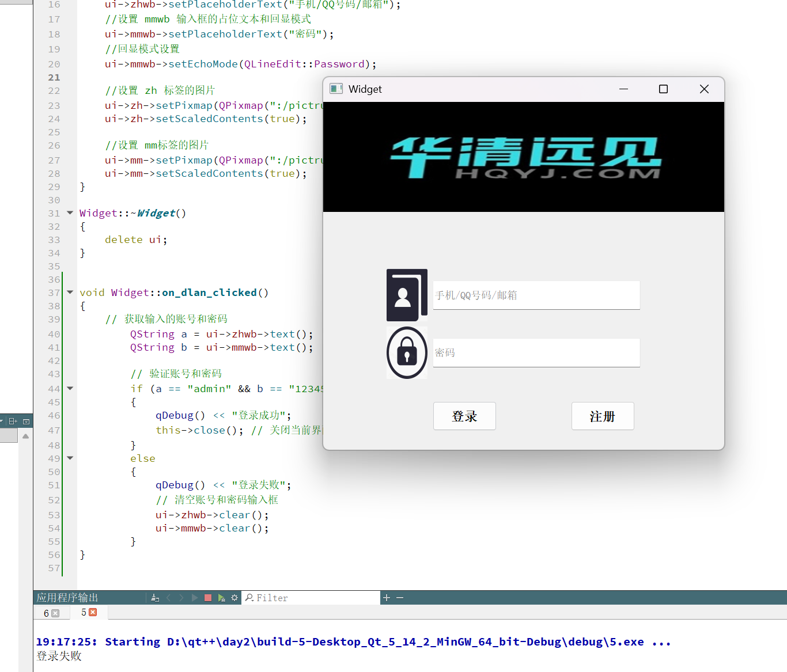Viewport: 787px width, 672px height.
Task: Click the 'void Widget::on_dlan_clicked()' line
Action: [174, 293]
